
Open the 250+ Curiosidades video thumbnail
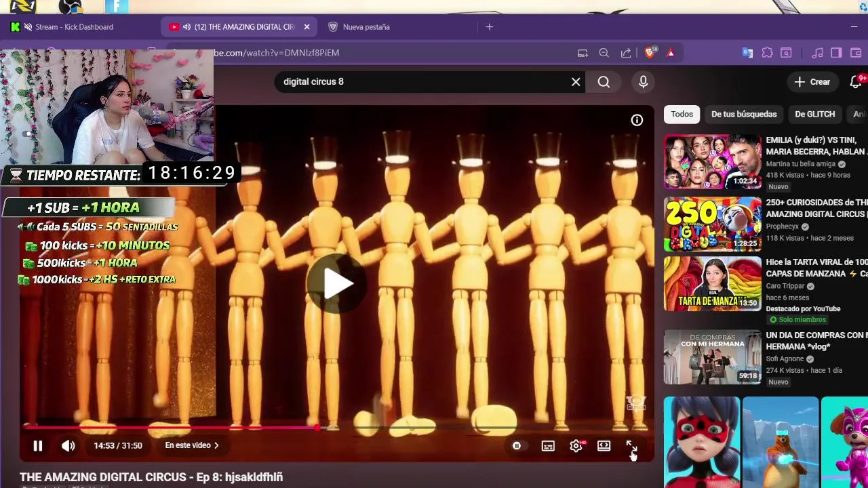[712, 224]
